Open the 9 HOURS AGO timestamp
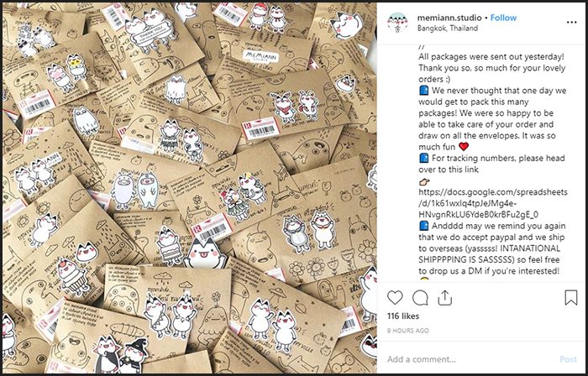588x376 pixels. click(408, 331)
